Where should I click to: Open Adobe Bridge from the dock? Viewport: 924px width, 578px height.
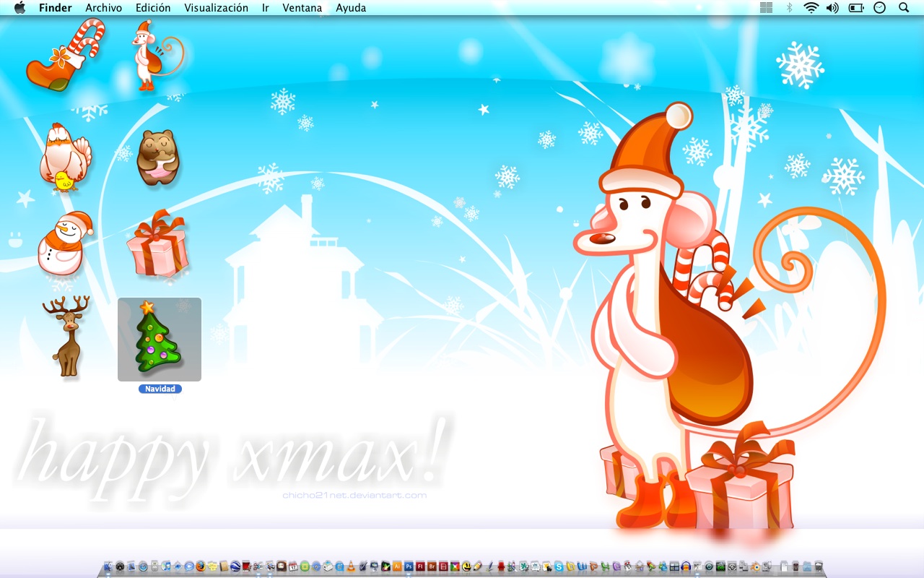point(432,568)
